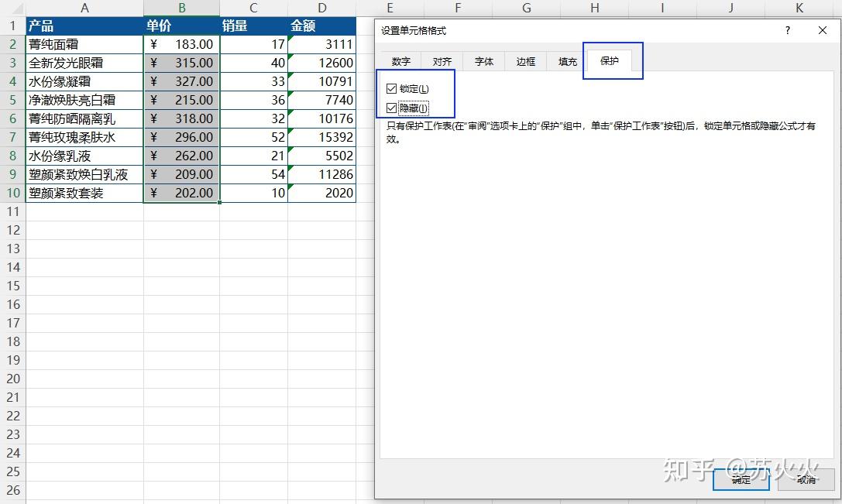The width and height of the screenshot is (842, 504).
Task: Open the 字体 tab
Action: point(484,62)
